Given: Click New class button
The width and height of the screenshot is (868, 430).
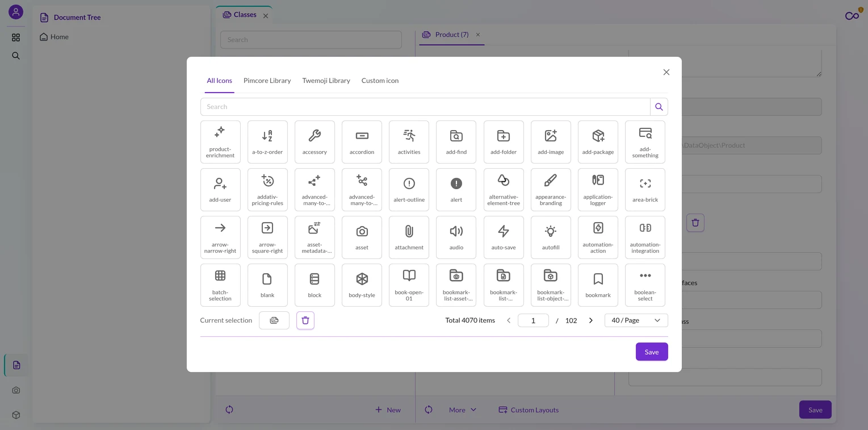Looking at the screenshot, I should [388, 410].
